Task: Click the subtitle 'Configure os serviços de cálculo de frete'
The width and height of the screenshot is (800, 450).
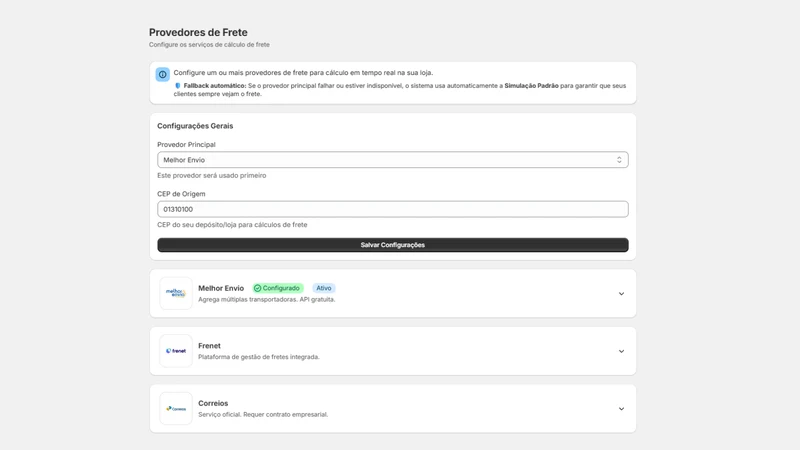Action: [x=209, y=45]
